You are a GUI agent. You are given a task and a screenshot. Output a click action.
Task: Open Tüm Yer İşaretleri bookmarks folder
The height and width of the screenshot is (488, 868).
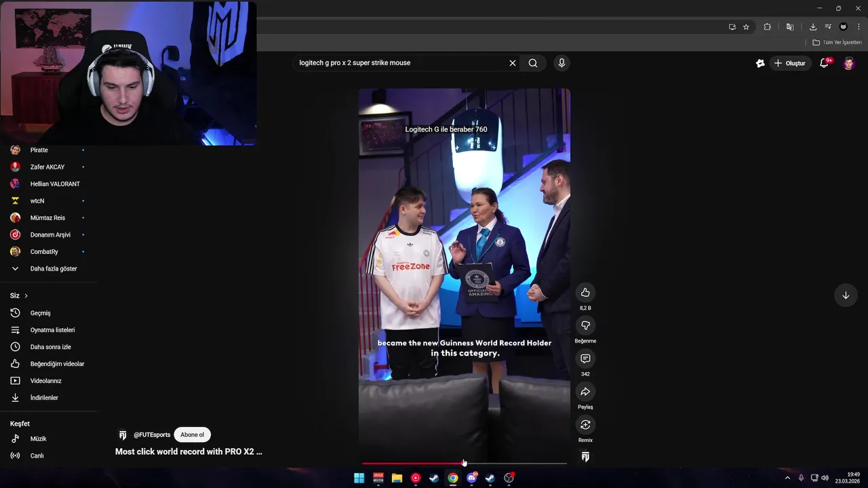837,43
